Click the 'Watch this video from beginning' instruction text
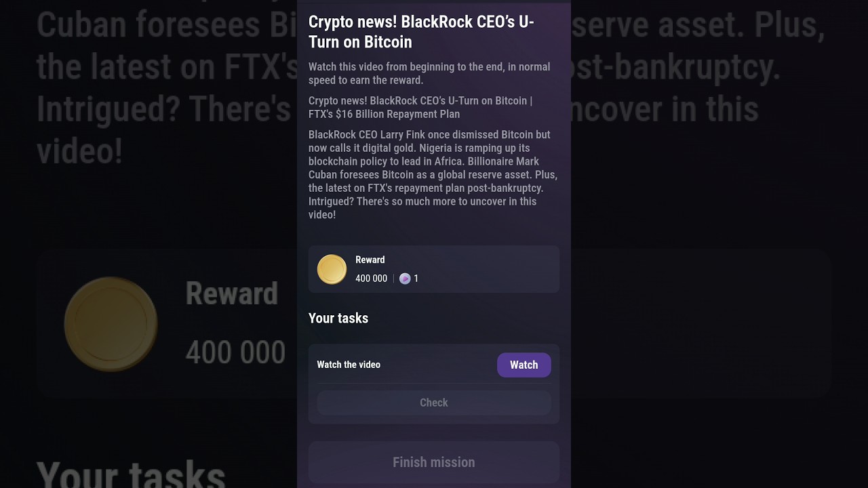This screenshot has height=488, width=868. click(x=429, y=73)
